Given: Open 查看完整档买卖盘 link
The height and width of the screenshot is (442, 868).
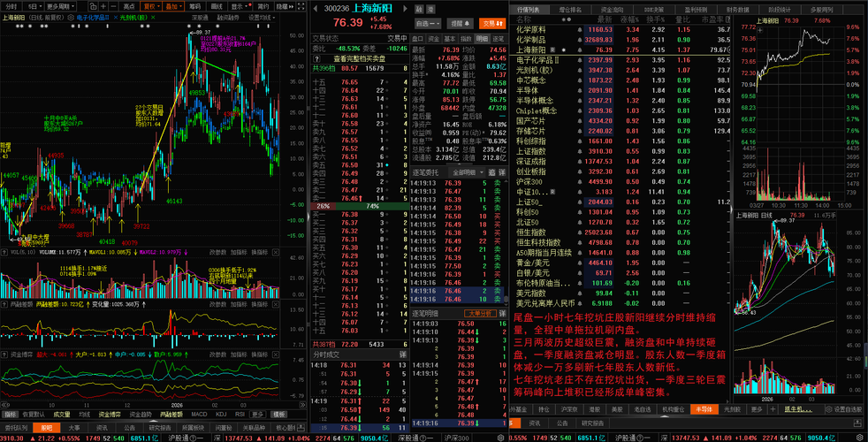Looking at the screenshot, I should pyautogui.click(x=360, y=58).
